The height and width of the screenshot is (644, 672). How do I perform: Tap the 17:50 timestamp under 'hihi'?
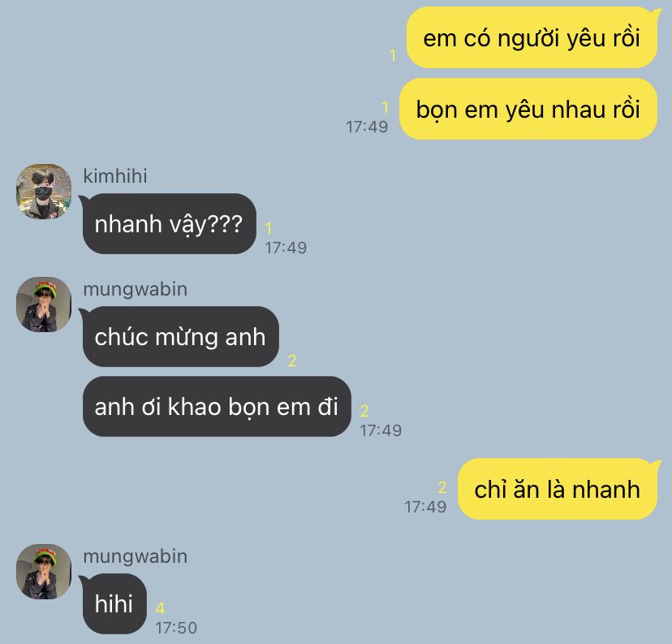coord(176,628)
